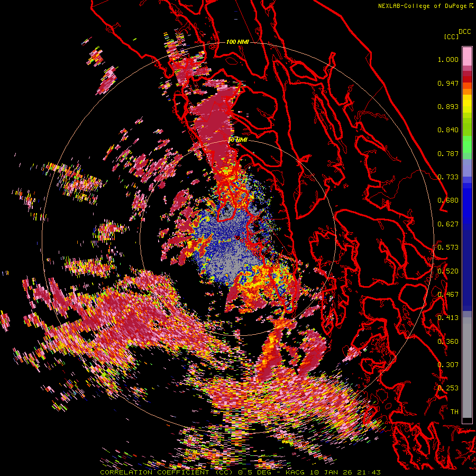This screenshot has height=476, width=476.
Task: Click the 21:43 timestamp
Action: tap(370, 472)
